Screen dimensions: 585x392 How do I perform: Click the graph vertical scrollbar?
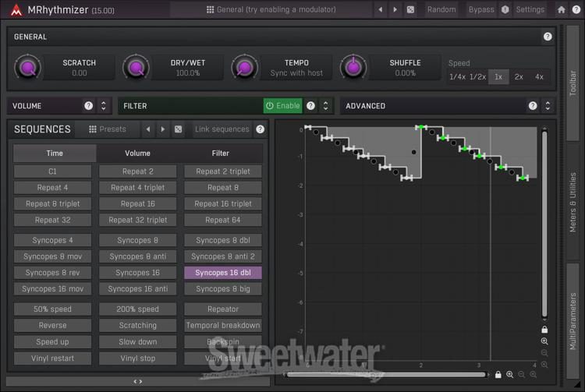tap(544, 224)
